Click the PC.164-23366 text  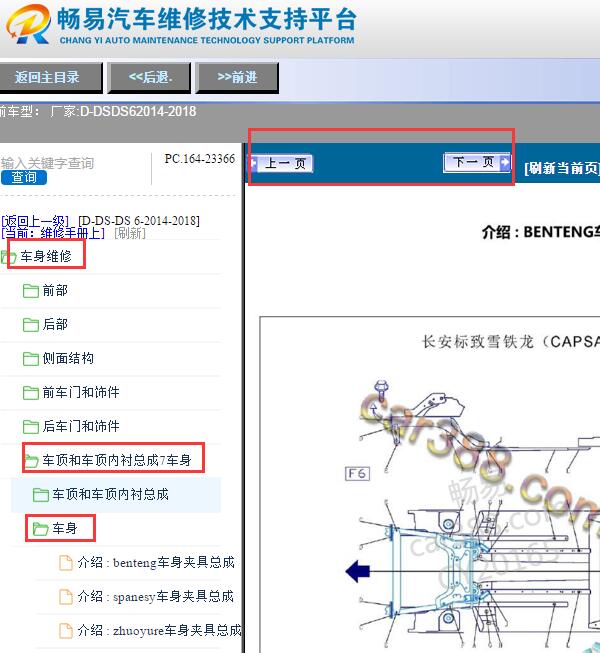point(199,159)
